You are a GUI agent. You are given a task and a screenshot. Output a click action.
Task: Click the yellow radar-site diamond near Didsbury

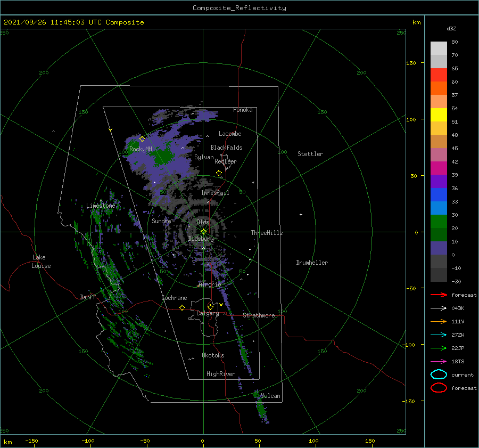point(203,232)
